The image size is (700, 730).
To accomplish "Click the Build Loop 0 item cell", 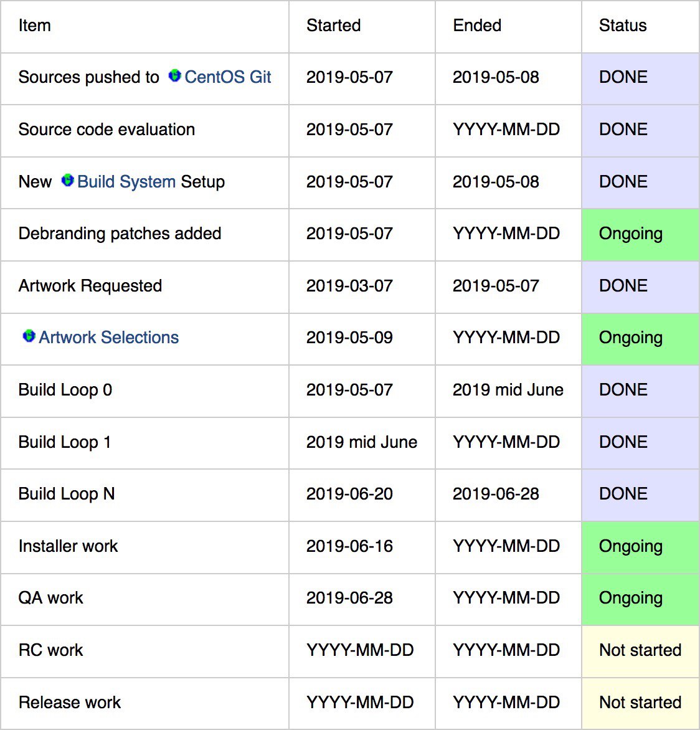I will point(144,391).
